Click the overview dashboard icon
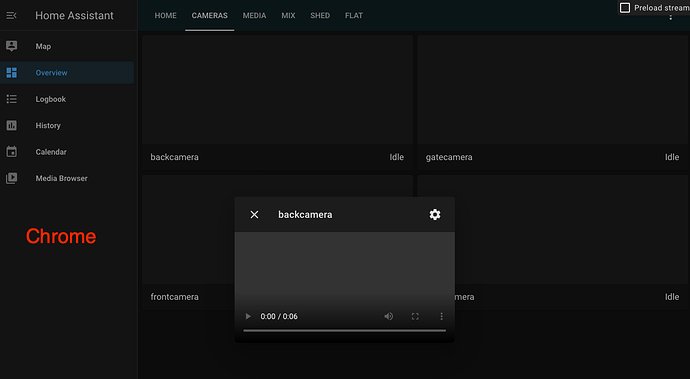Image resolution: width=690 pixels, height=379 pixels. (11, 73)
